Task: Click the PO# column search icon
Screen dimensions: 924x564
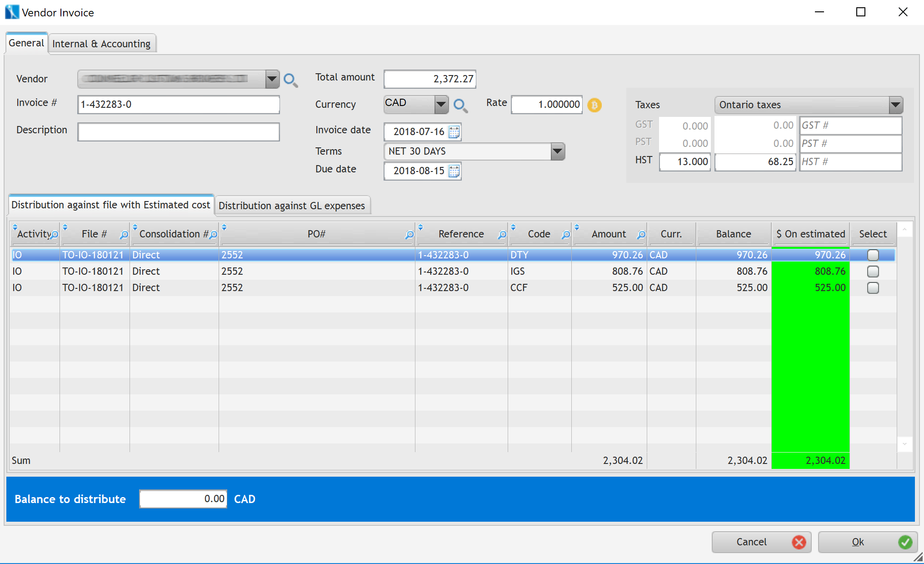Action: coord(409,235)
